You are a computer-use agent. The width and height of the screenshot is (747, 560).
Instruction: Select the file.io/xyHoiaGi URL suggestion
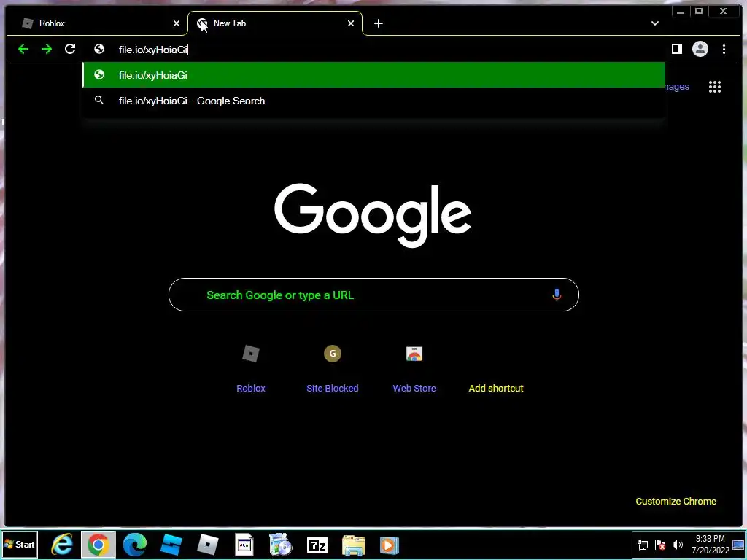coord(374,75)
